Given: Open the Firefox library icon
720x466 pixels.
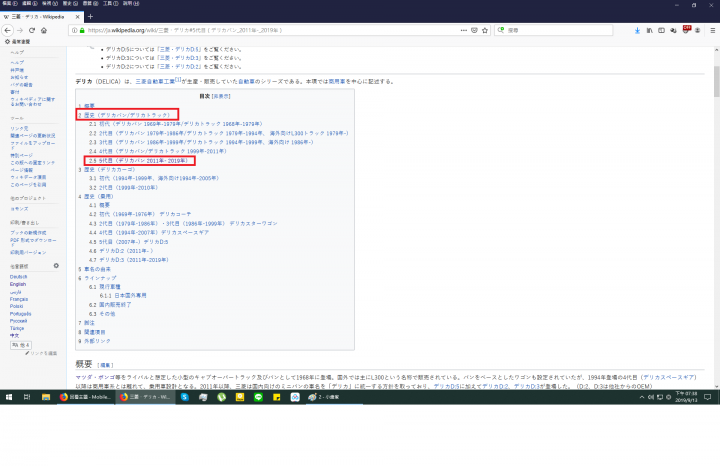Looking at the screenshot, I should pos(649,30).
